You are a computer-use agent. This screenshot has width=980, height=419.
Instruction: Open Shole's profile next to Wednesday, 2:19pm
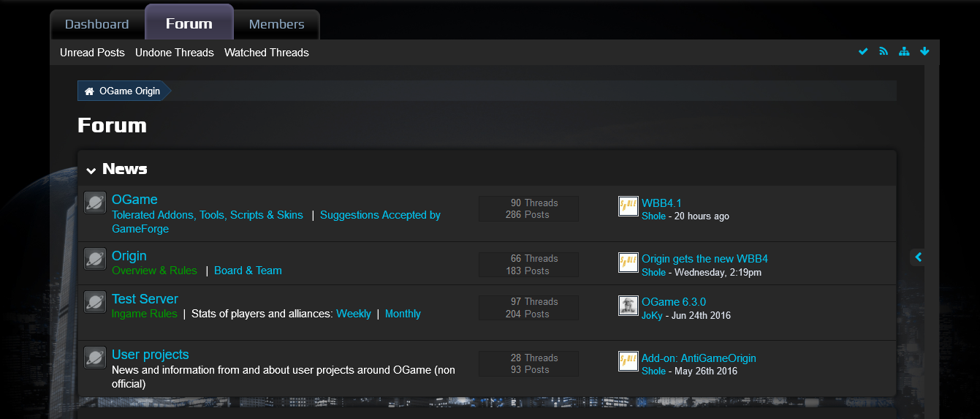(653, 273)
